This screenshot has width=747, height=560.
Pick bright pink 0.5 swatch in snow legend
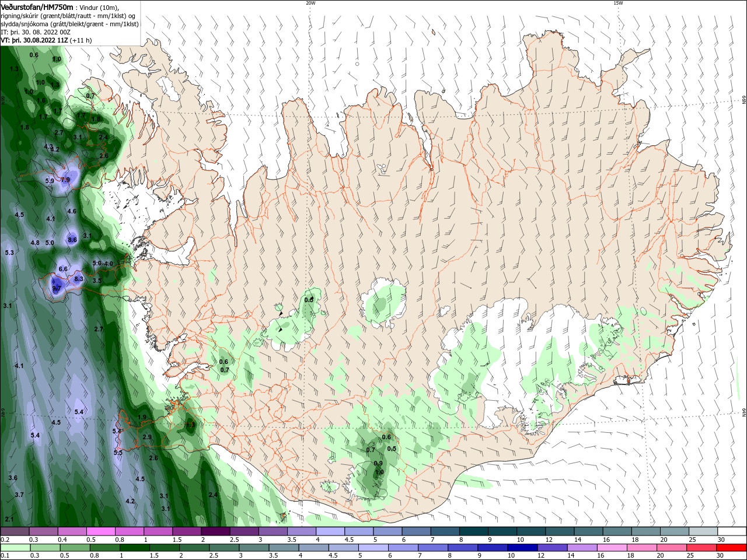point(100,531)
